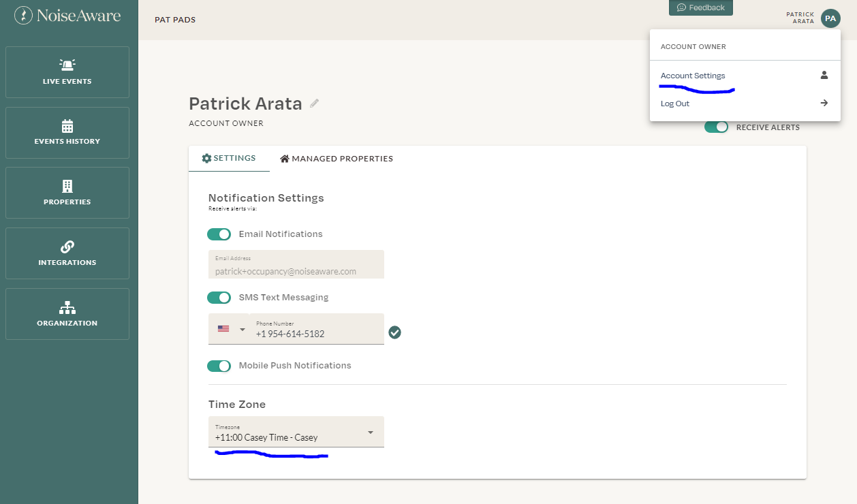
Task: Click the Email Address field
Action: coord(296,264)
